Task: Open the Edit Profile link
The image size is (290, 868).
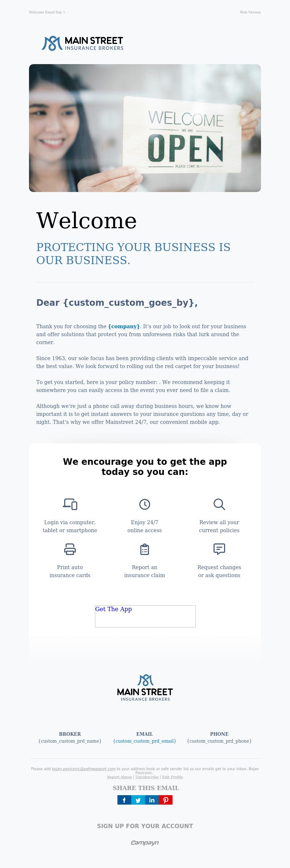Action: click(173, 777)
